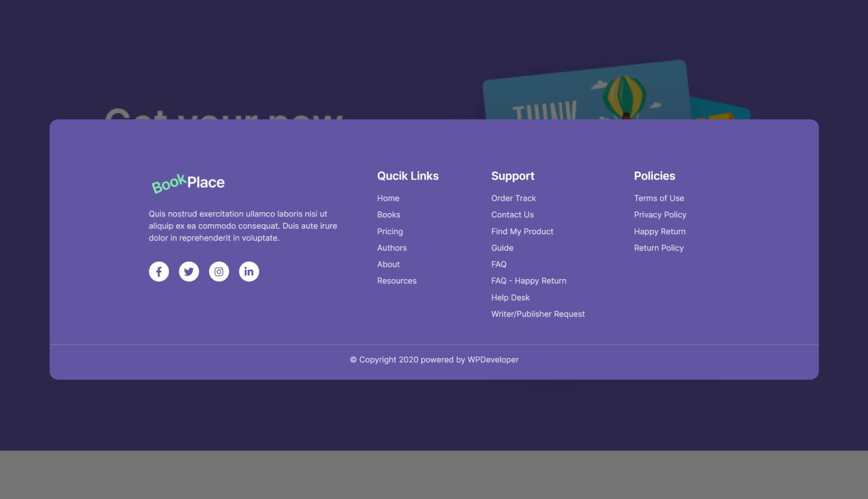The width and height of the screenshot is (868, 499).
Task: Open the Home link
Action: (388, 198)
